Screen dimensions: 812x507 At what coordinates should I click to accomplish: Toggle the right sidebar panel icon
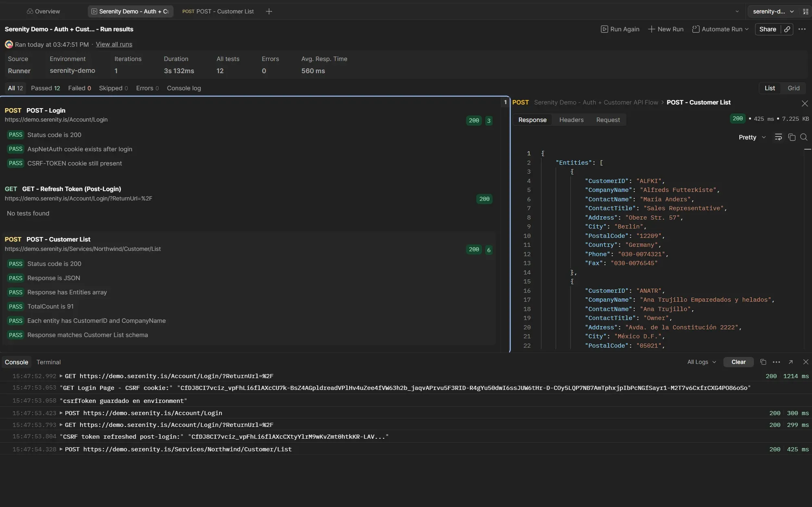point(805,11)
